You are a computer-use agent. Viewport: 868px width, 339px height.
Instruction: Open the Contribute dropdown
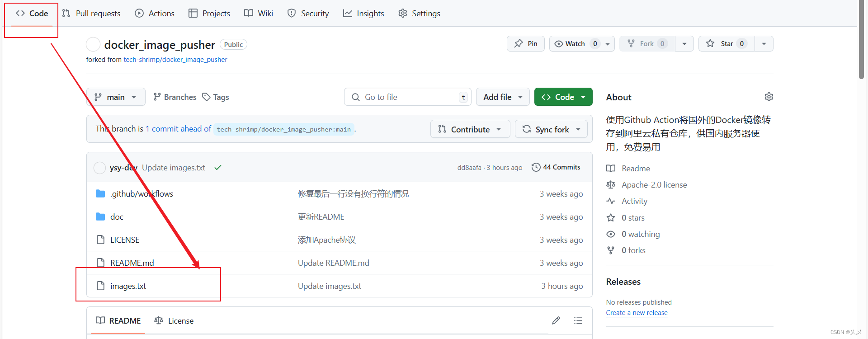[470, 129]
